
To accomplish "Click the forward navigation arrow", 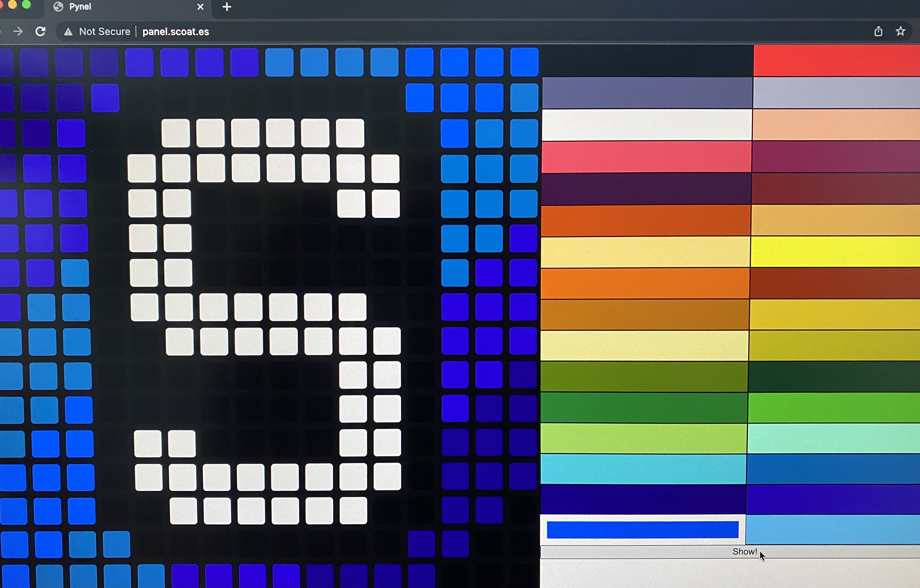I will (18, 31).
